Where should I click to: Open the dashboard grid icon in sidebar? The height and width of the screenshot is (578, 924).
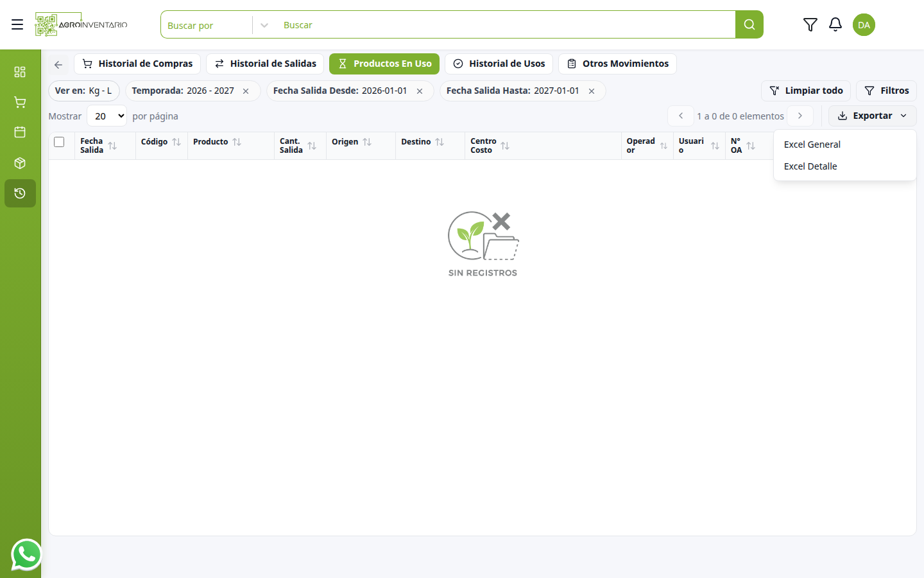tap(20, 71)
